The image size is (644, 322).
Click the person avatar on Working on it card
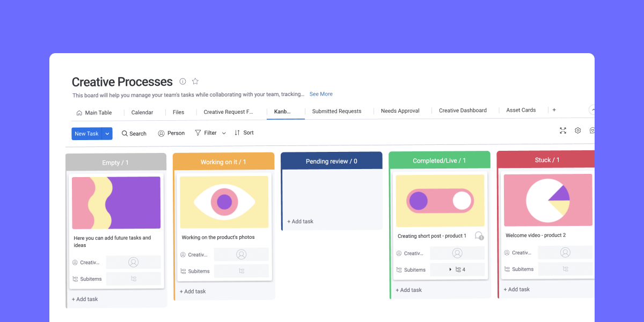click(x=241, y=254)
